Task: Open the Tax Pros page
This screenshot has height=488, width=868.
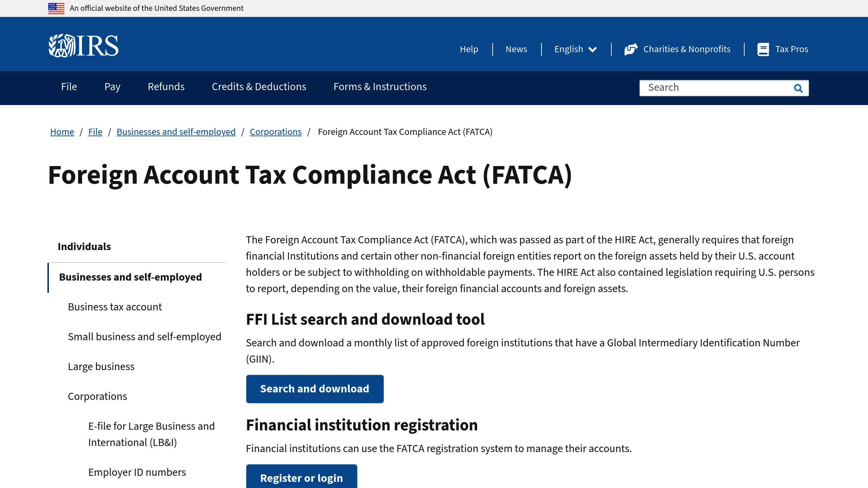Action: click(792, 49)
